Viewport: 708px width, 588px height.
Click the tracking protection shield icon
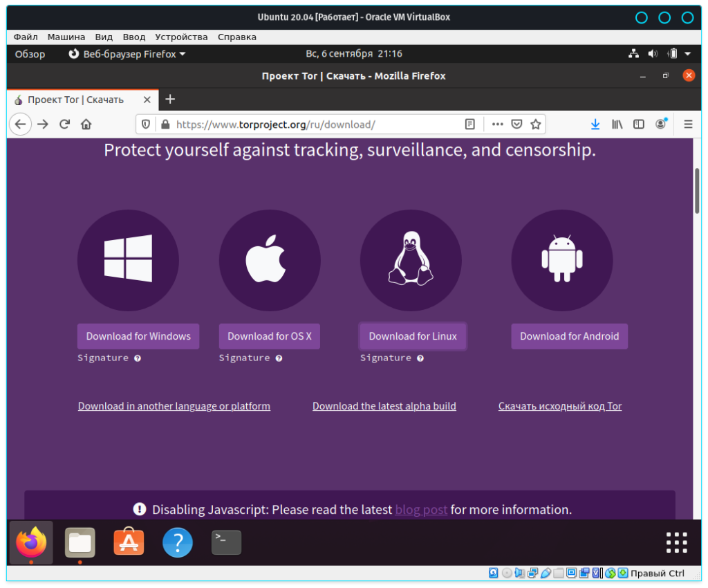point(146,125)
